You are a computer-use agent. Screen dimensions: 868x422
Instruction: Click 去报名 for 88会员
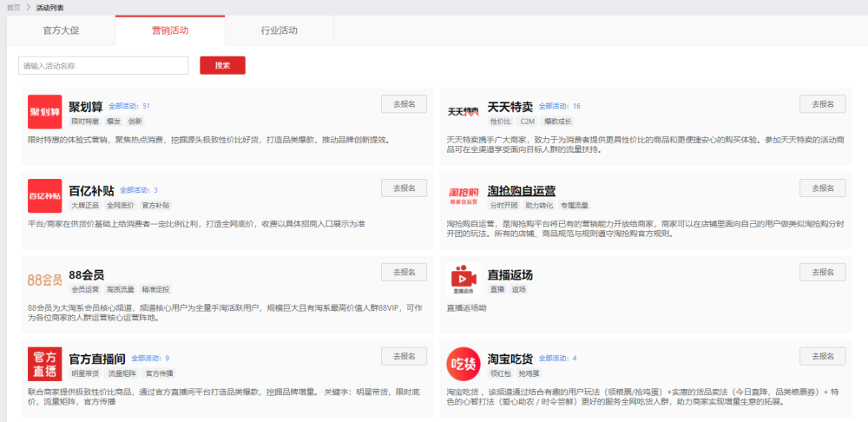pyautogui.click(x=404, y=273)
